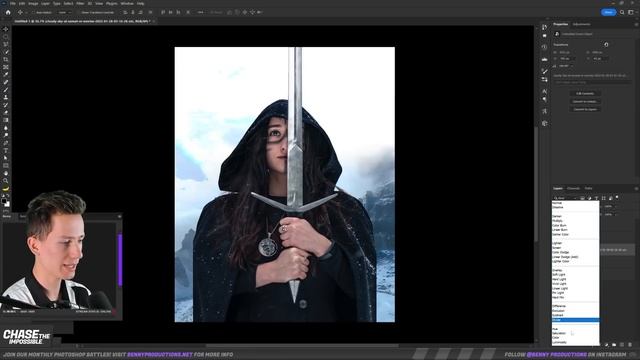Open the Properties panel flyout menu
The height and width of the screenshot is (360, 640).
point(636,24)
